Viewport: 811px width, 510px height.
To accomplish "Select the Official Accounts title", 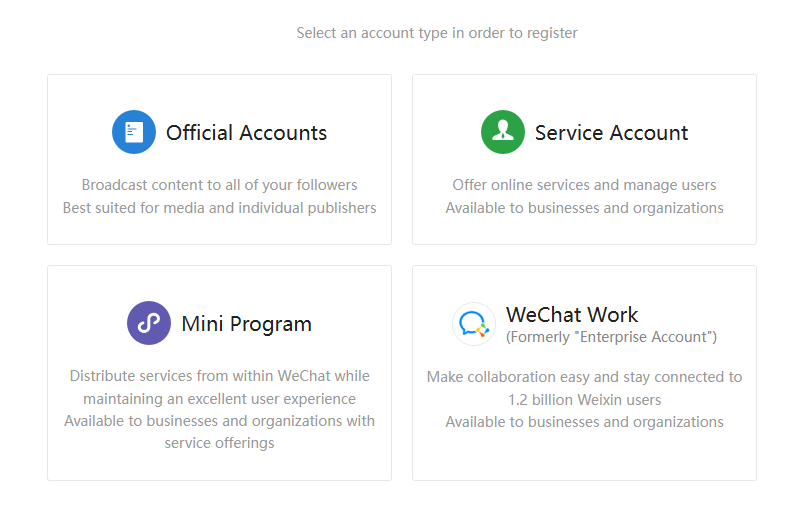I will tap(246, 133).
